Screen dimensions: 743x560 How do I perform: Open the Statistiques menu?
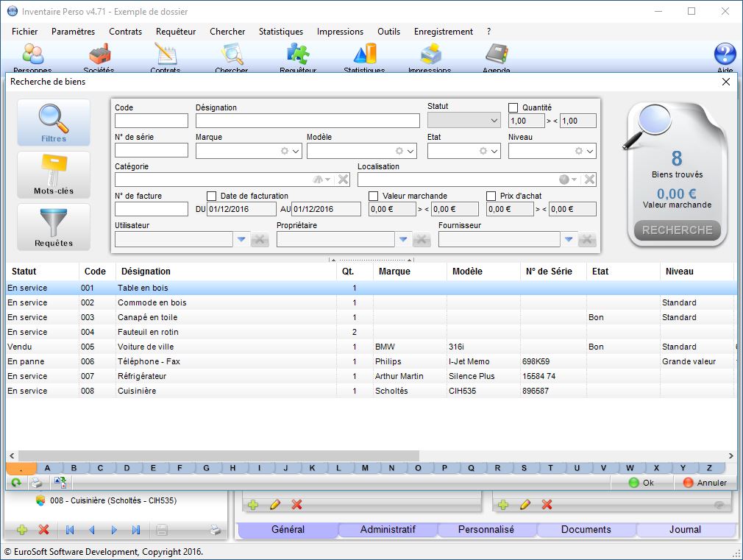click(x=280, y=32)
